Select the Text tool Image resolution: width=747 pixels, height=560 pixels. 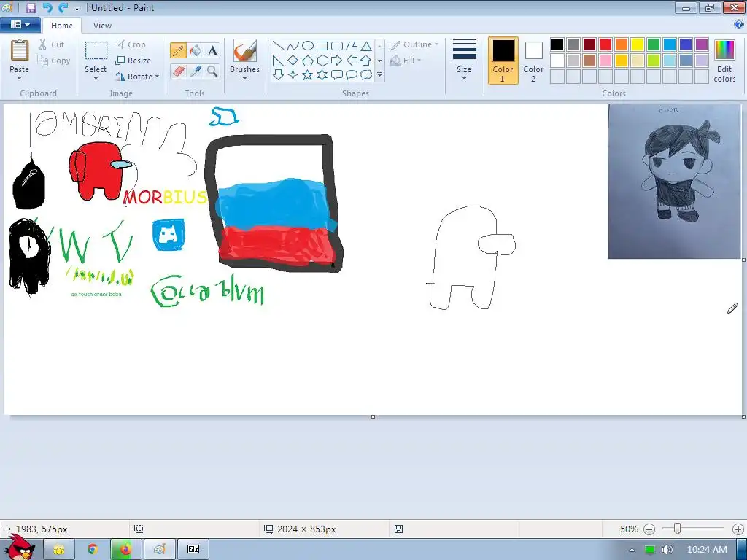[212, 50]
